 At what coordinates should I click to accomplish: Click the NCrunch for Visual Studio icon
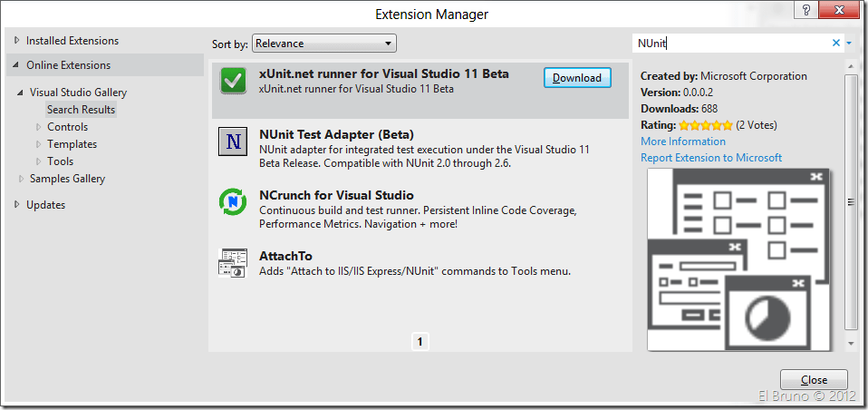pyautogui.click(x=233, y=201)
